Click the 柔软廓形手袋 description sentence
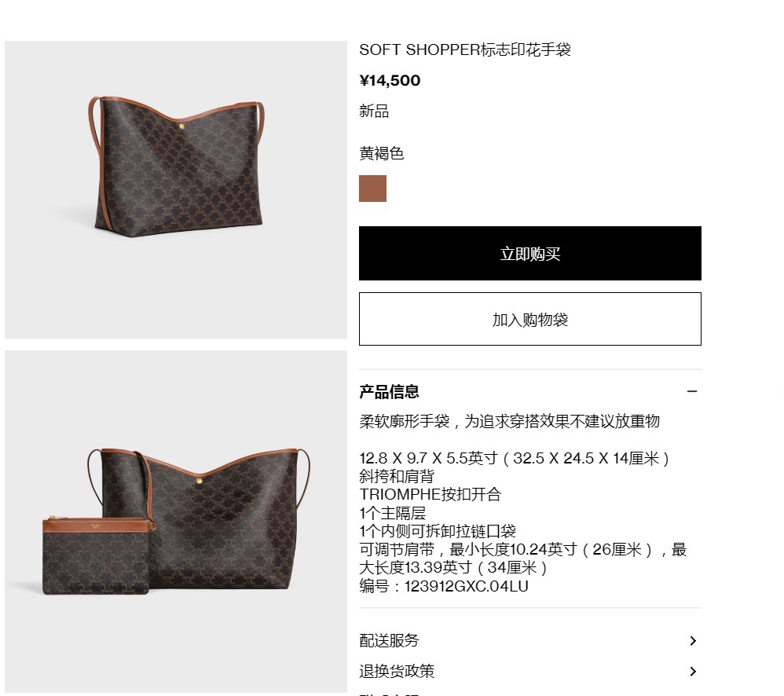The height and width of the screenshot is (696, 784). 510,421
